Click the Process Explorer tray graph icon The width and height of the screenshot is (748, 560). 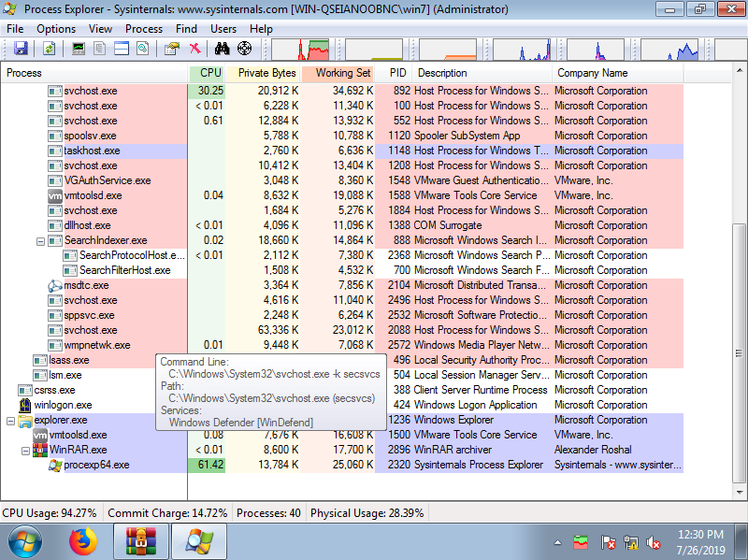click(581, 542)
